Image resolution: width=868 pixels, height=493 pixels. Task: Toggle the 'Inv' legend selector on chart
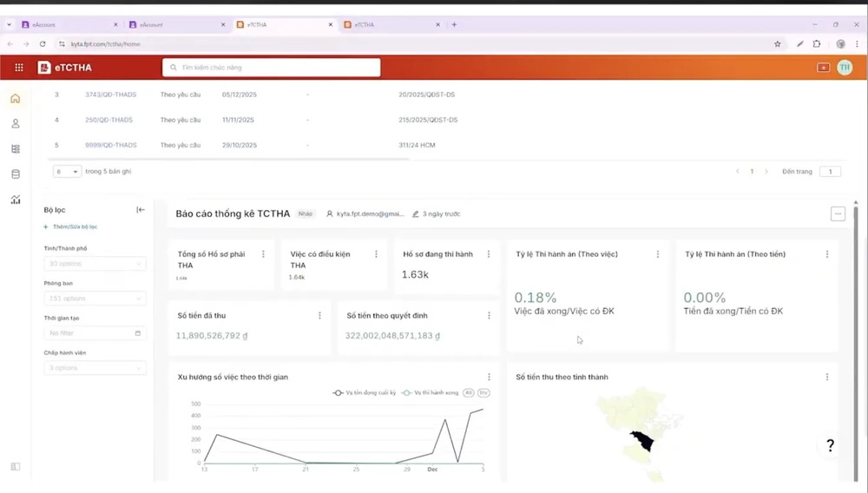(483, 393)
